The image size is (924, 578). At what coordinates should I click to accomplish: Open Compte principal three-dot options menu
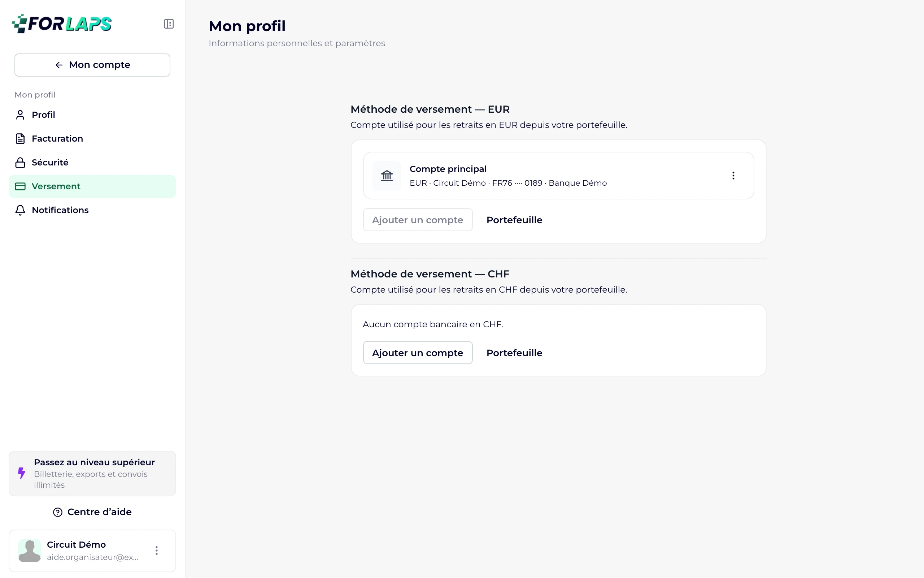click(x=733, y=176)
